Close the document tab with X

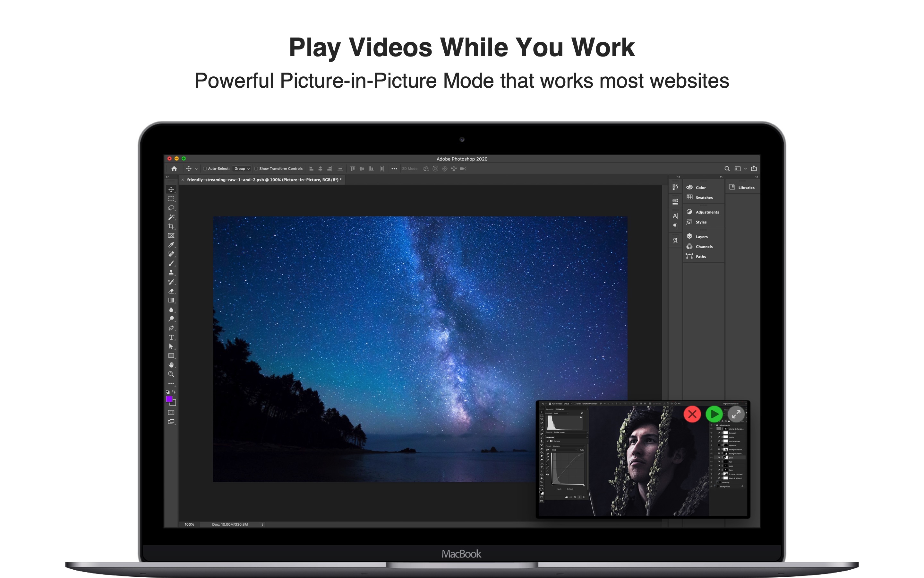pyautogui.click(x=183, y=180)
